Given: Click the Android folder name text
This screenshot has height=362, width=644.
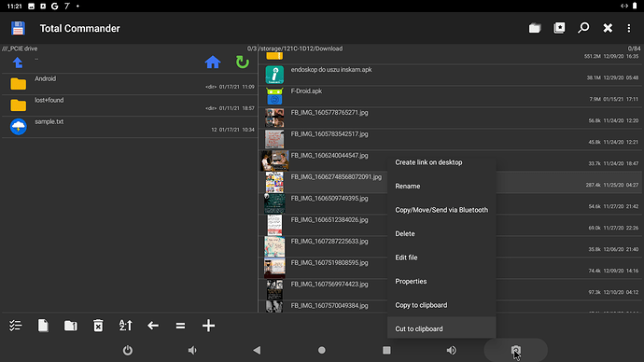Looking at the screenshot, I should tap(45, 78).
